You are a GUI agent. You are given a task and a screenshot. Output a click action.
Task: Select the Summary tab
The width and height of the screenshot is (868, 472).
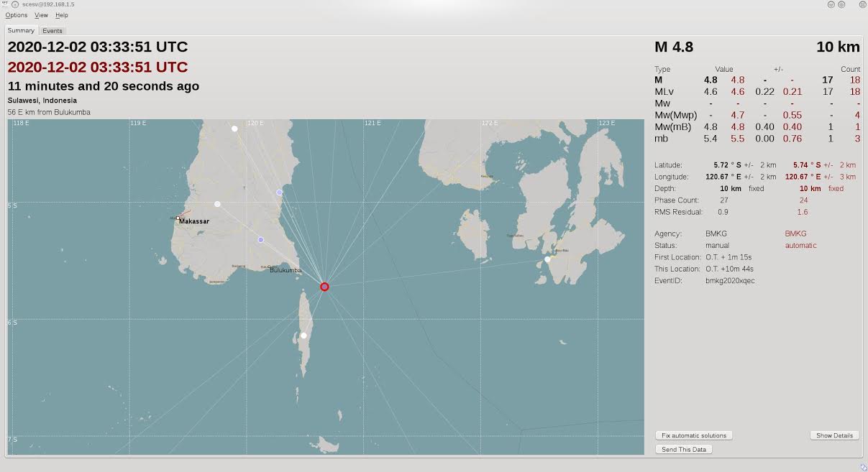(21, 31)
